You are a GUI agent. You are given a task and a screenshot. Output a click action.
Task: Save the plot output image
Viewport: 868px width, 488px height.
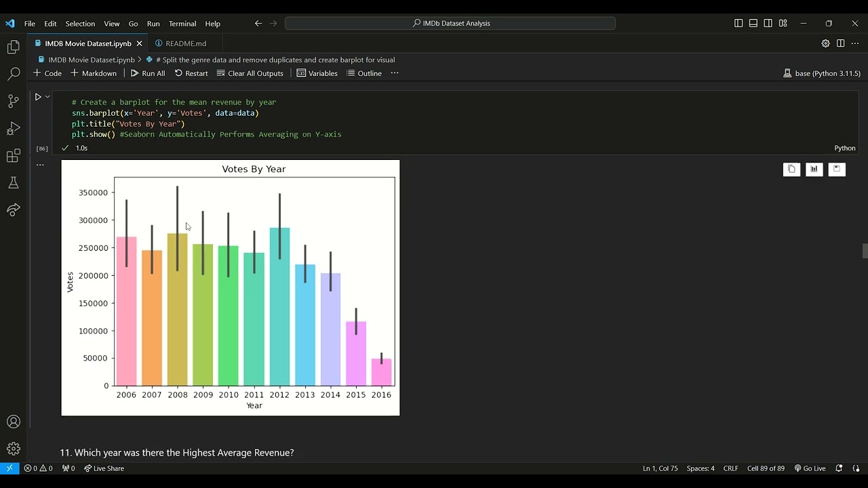point(837,169)
